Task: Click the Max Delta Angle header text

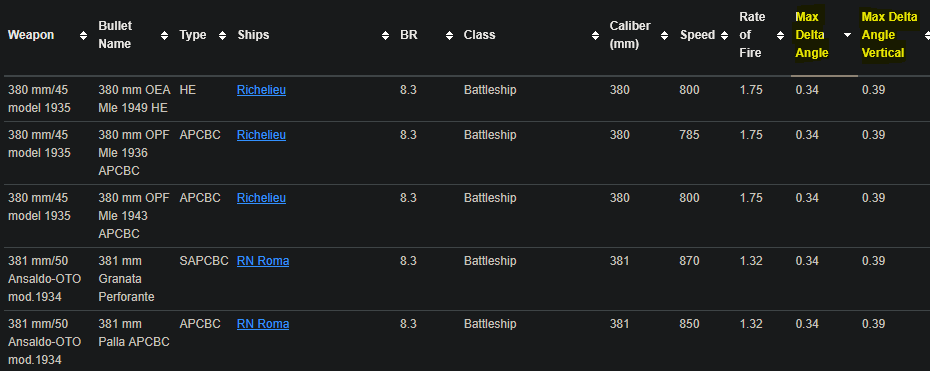Action: [811, 35]
